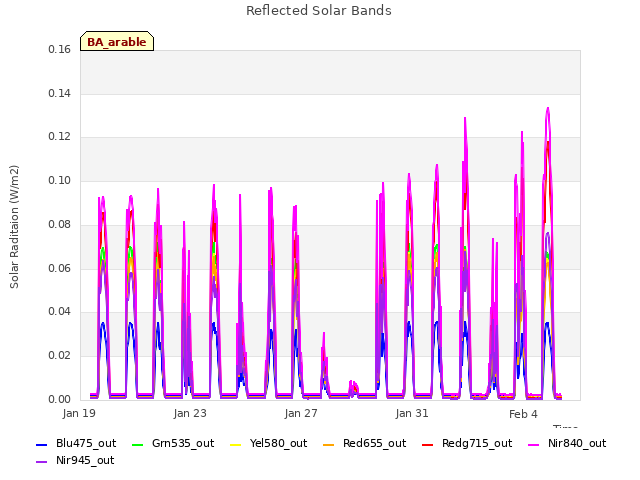Click the Jan 31 x-axis tick label

click(x=412, y=413)
